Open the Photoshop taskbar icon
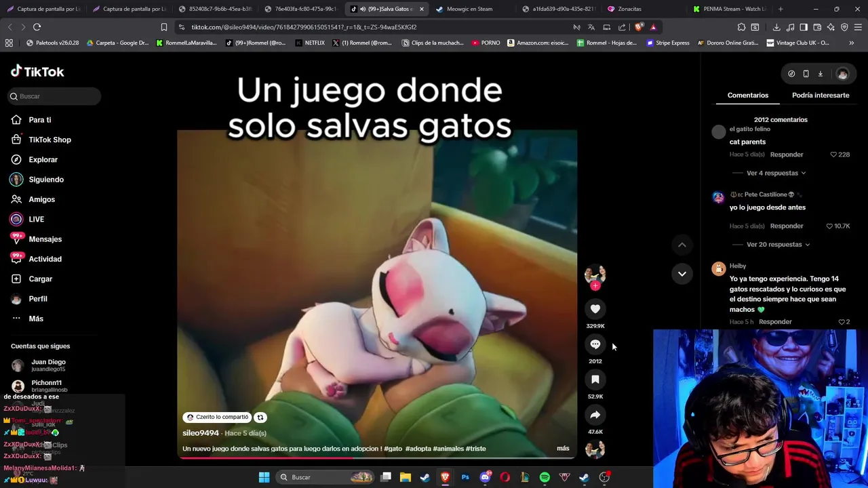The height and width of the screenshot is (488, 868). point(465,477)
